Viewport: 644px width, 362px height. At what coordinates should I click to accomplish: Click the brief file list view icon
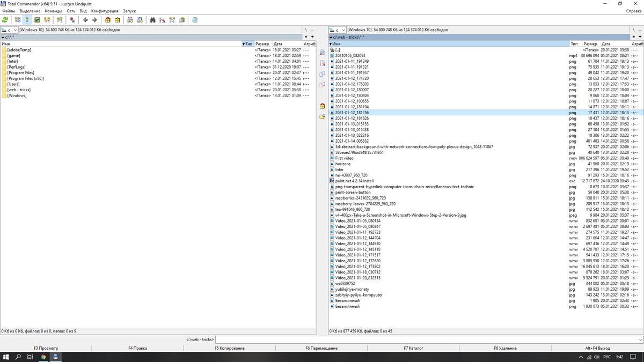click(18, 20)
